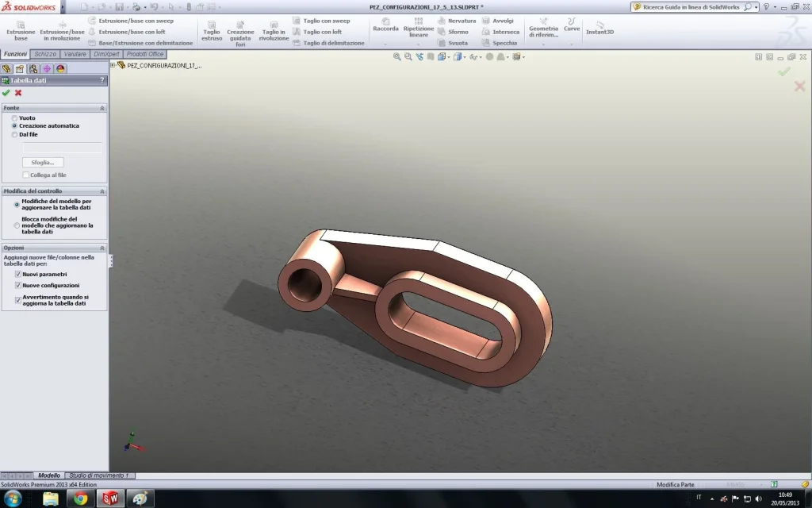Click the green checkmark to confirm Tabella dati
Screen dimensions: 812x508
click(x=6, y=93)
